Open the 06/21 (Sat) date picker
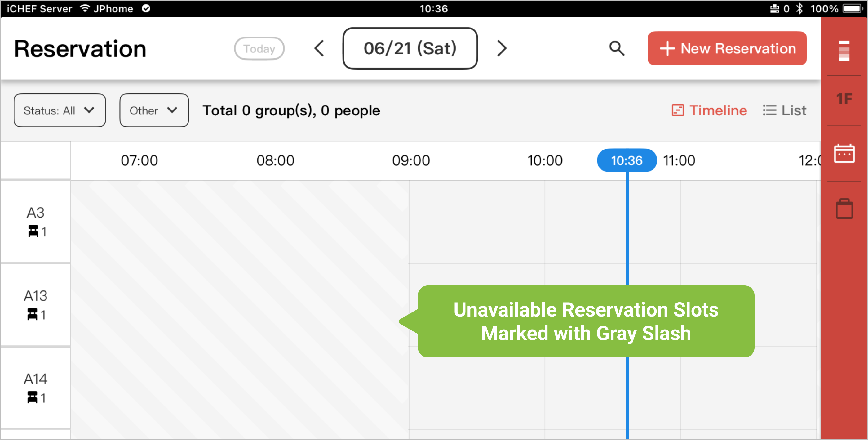Image resolution: width=868 pixels, height=440 pixels. click(410, 48)
